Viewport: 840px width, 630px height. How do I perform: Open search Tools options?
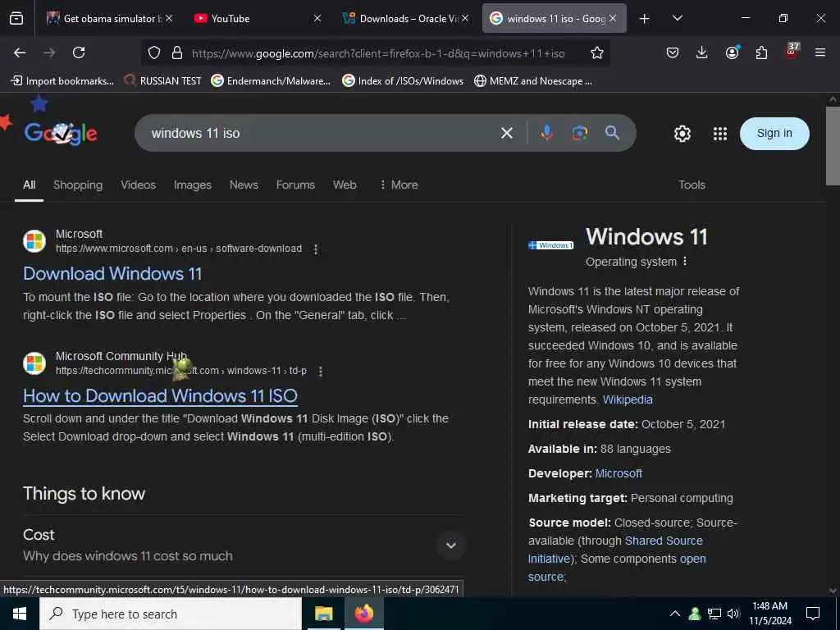pos(692,185)
